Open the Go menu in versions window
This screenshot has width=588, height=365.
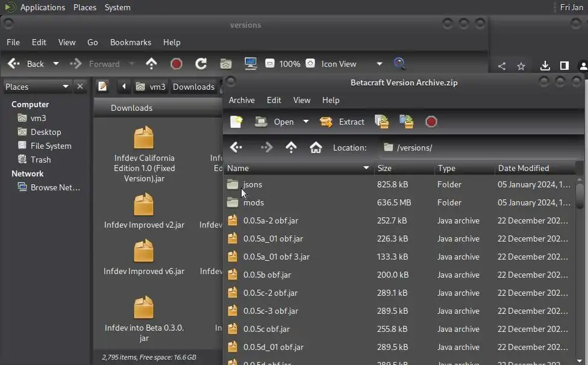coord(93,42)
